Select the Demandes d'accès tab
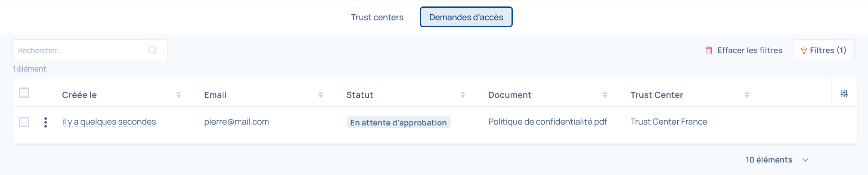The height and width of the screenshot is (175, 868). coord(466,17)
